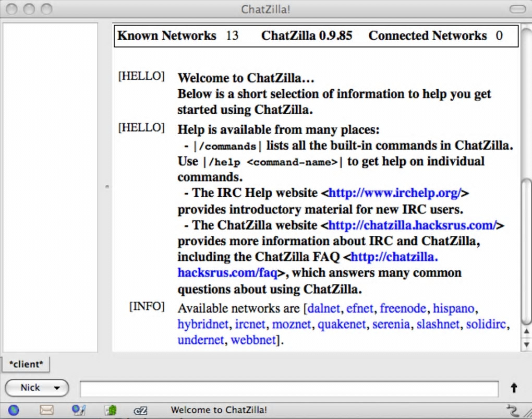Click the '/commands' monospace text
532x419 pixels.
click(x=227, y=146)
